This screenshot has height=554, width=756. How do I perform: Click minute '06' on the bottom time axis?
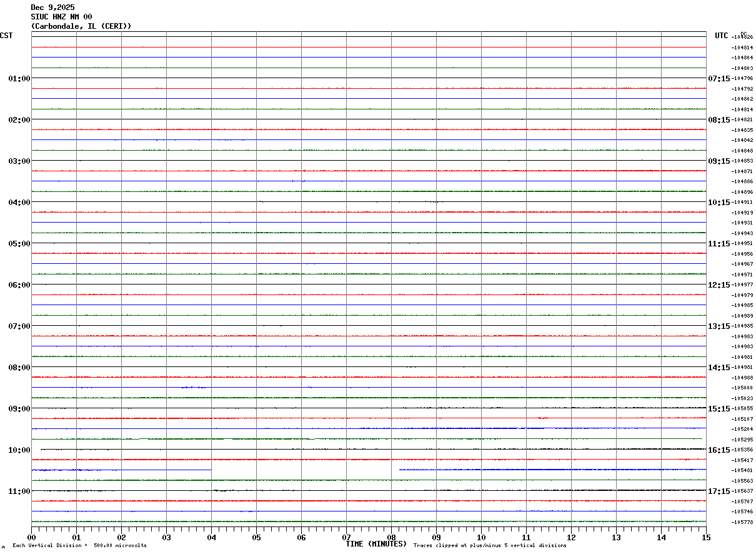click(x=301, y=537)
